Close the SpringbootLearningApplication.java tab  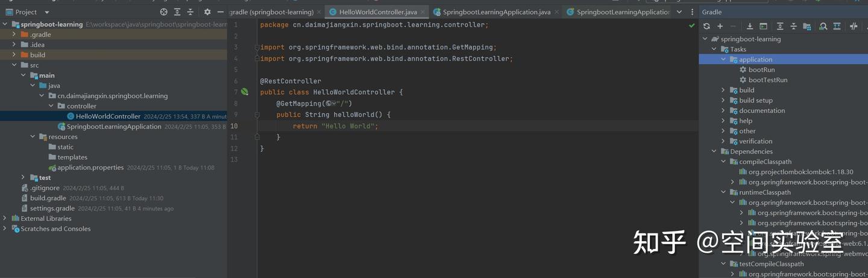click(x=556, y=12)
